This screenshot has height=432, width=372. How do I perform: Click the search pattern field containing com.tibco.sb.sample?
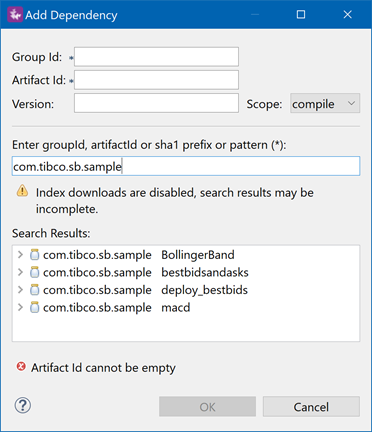click(186, 166)
